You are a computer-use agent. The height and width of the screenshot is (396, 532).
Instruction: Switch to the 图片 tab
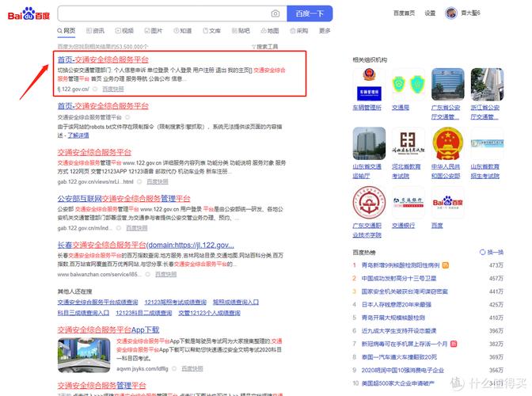(x=154, y=31)
